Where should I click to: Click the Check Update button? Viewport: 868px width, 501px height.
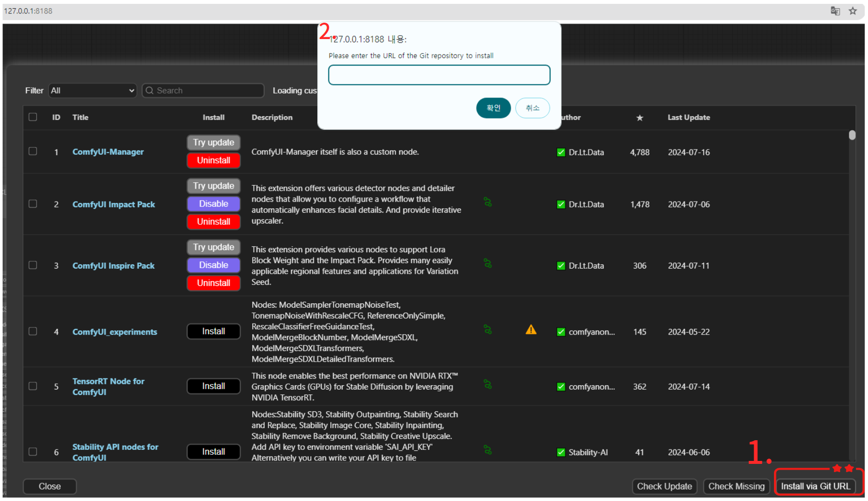pos(665,486)
